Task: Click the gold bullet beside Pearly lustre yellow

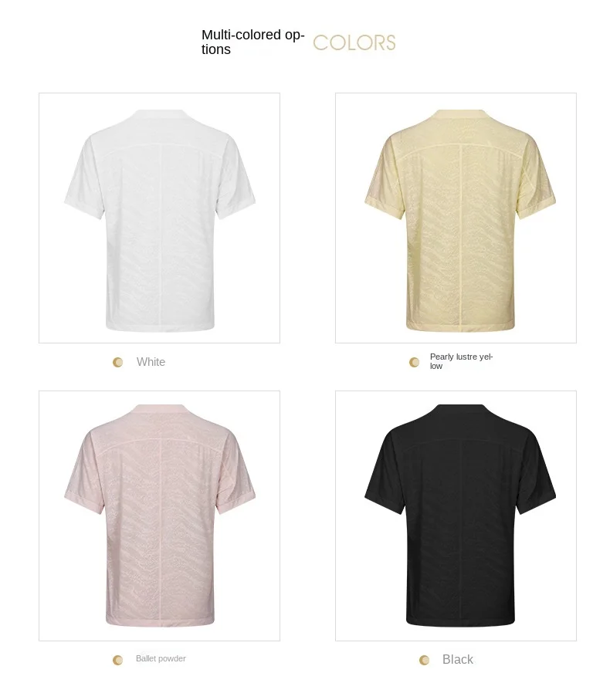Action: pyautogui.click(x=415, y=362)
